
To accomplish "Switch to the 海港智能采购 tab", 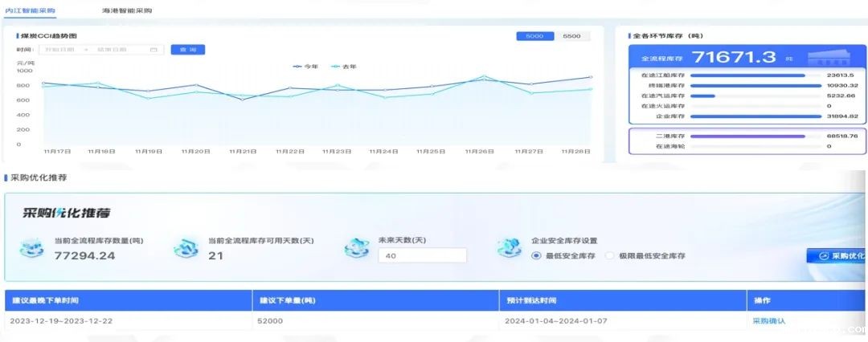I will click(127, 11).
